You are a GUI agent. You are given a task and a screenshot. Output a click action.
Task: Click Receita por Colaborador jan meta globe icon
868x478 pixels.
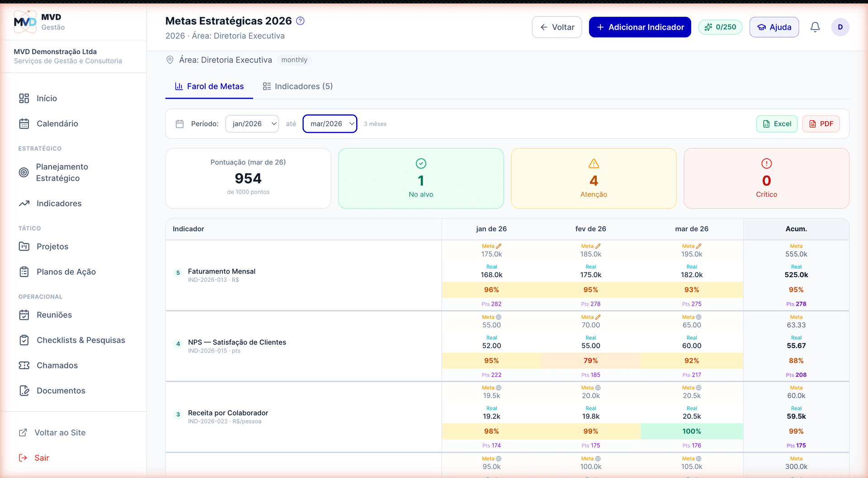tap(499, 388)
